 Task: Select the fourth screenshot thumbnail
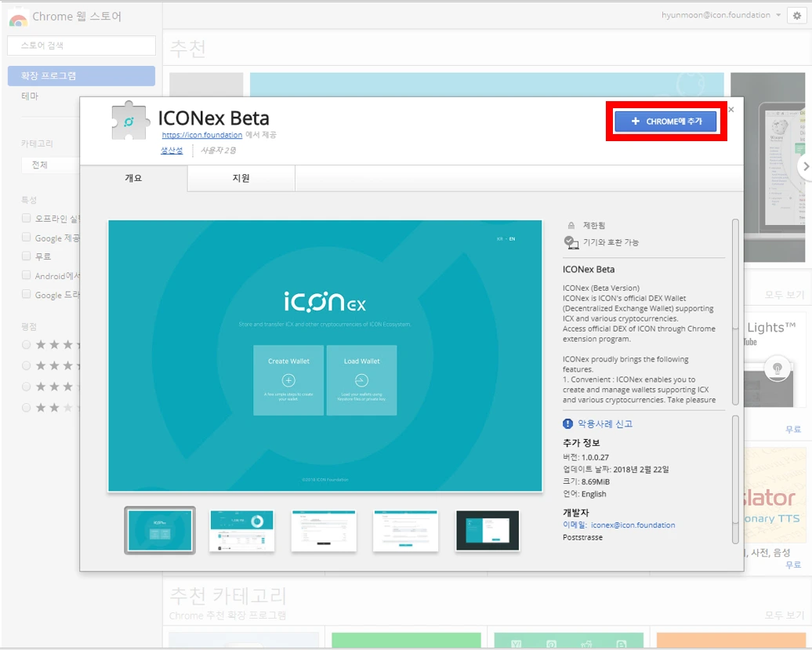(405, 530)
